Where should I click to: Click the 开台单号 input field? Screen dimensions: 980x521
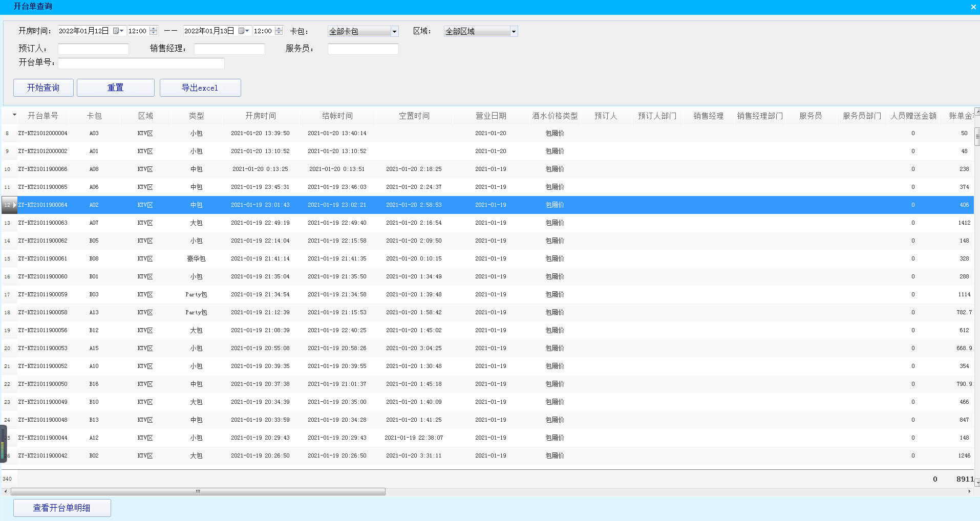141,63
